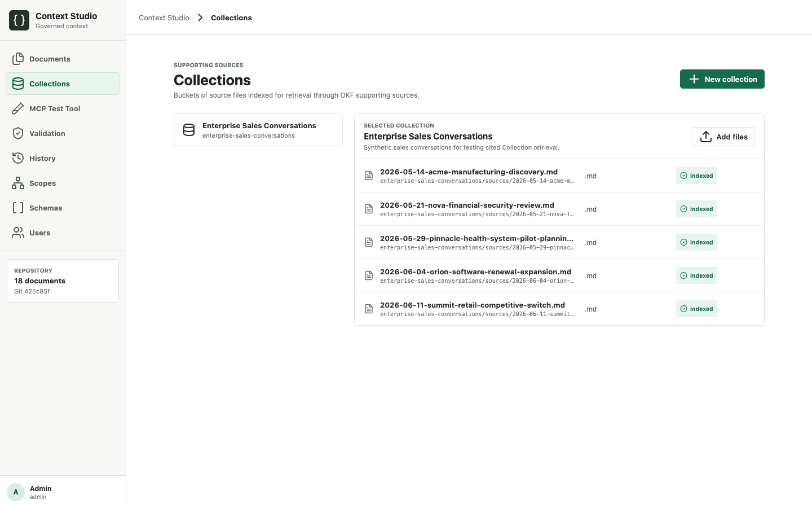Click indexed badge on pinnacle-health row

click(x=696, y=242)
